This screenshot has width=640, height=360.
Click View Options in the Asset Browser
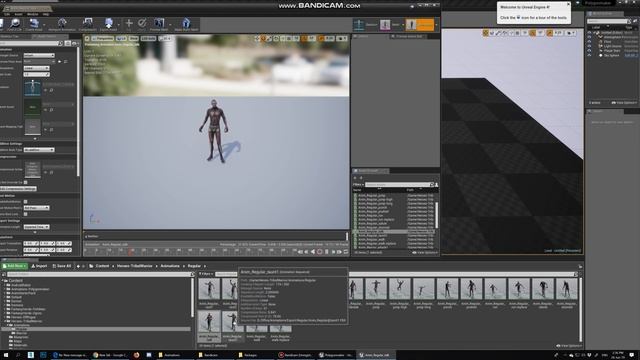(424, 253)
